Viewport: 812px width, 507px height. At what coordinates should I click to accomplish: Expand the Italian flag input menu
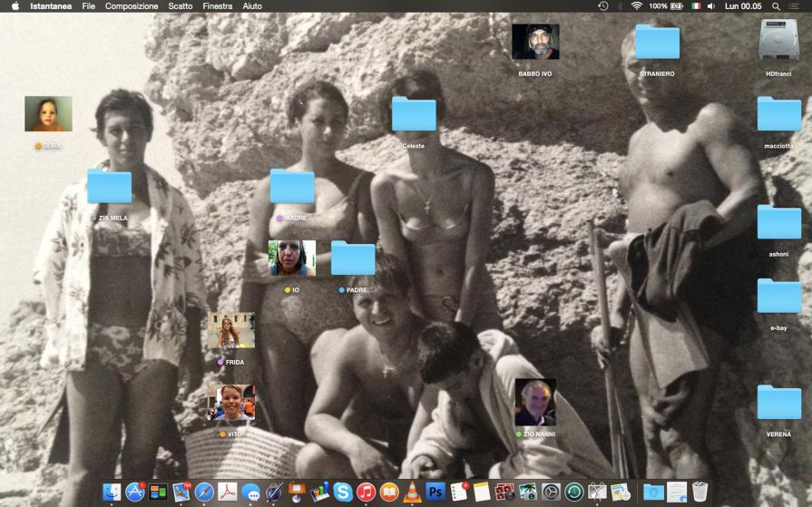[696, 6]
